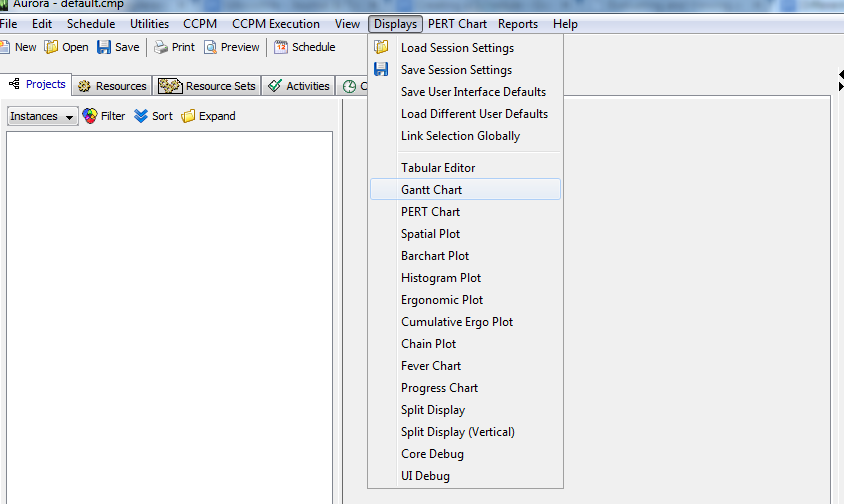Click the Sort icon in Projects panel
The height and width of the screenshot is (504, 844).
click(x=141, y=116)
